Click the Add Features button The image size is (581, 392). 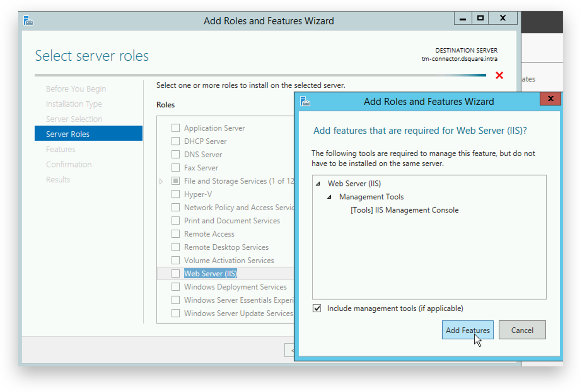467,330
